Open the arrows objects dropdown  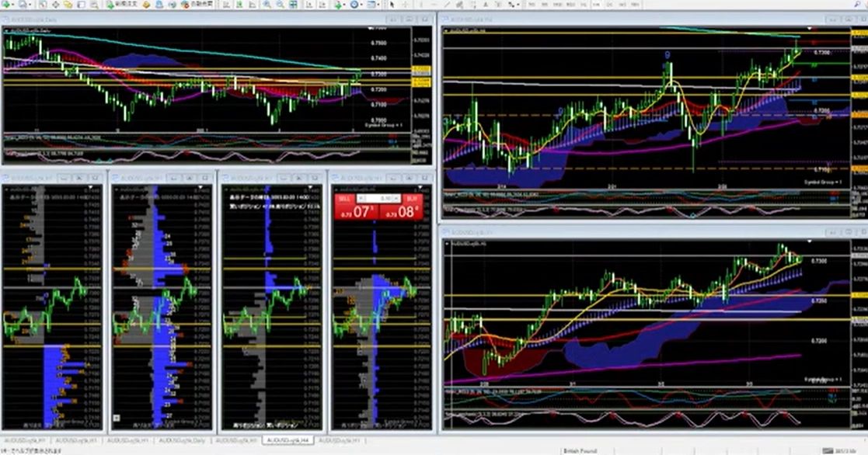pyautogui.click(x=513, y=5)
